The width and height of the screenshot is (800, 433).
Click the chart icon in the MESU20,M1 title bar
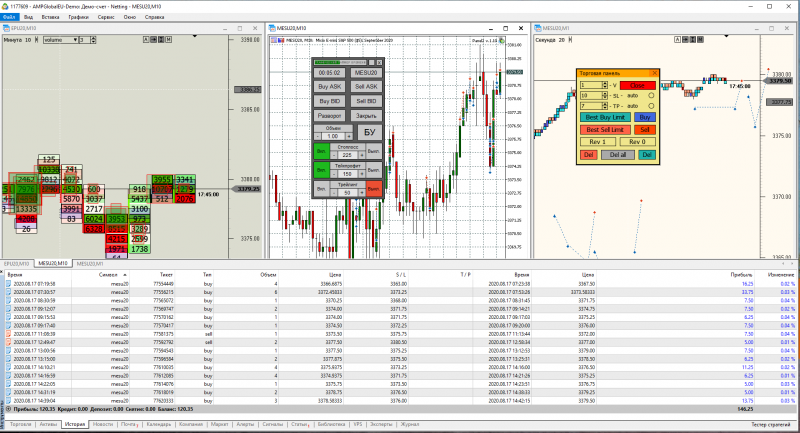click(538, 28)
